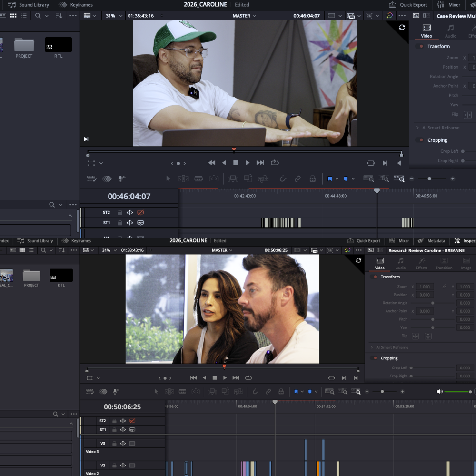Toggle the Cropping enable dot in upper inspector

tap(421, 140)
